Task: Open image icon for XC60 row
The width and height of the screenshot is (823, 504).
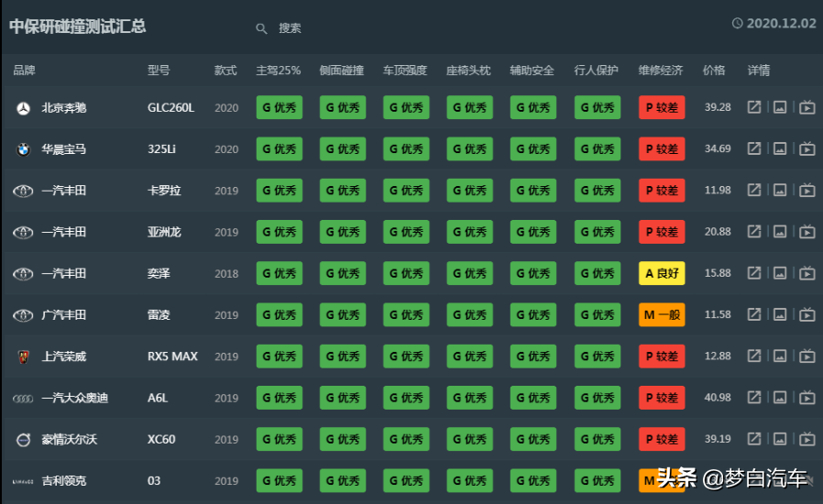Action: [780, 439]
